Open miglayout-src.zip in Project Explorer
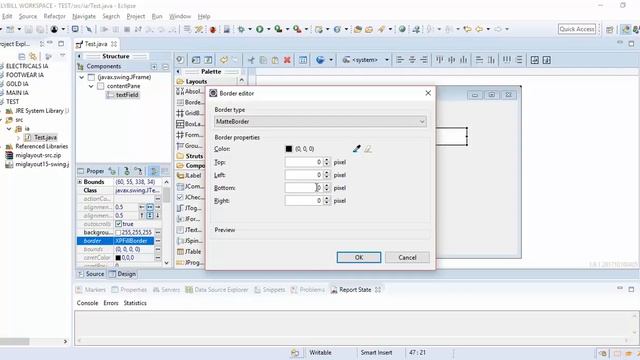Viewport: 640px width, 360px height. pyautogui.click(x=33, y=156)
